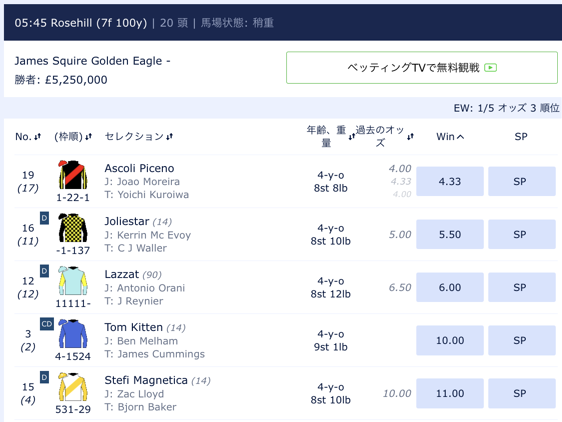Open the ベッティングTVで無料観戦 button
The image size is (562, 422).
click(x=422, y=67)
